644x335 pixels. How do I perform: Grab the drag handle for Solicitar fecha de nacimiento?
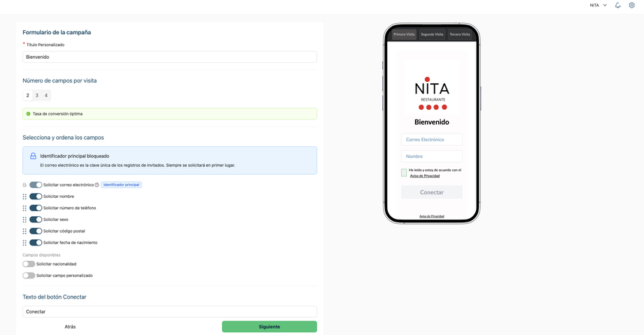24,243
